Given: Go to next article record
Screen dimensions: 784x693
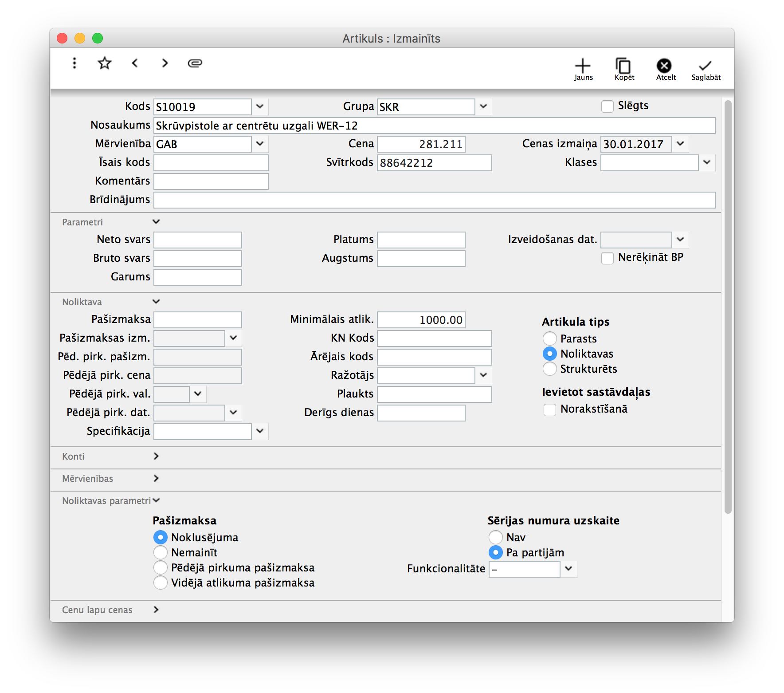Looking at the screenshot, I should click(165, 63).
